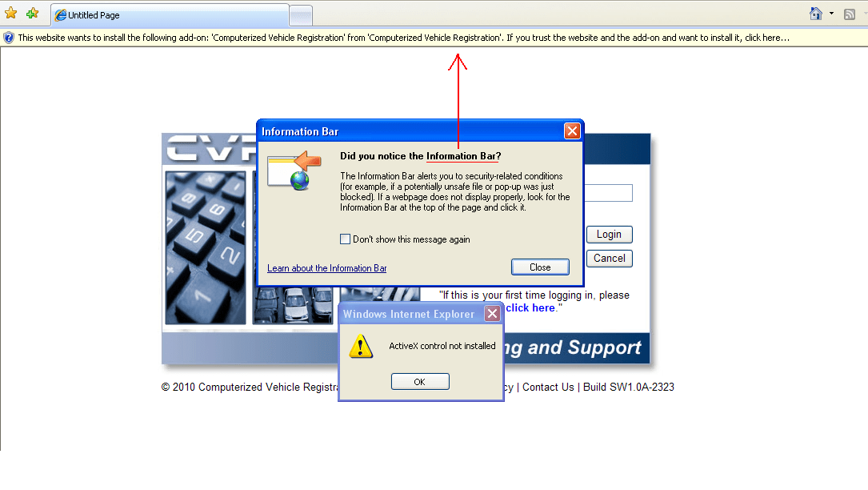This screenshot has width=868, height=490.
Task: Check Don't show this message again
Action: click(345, 239)
